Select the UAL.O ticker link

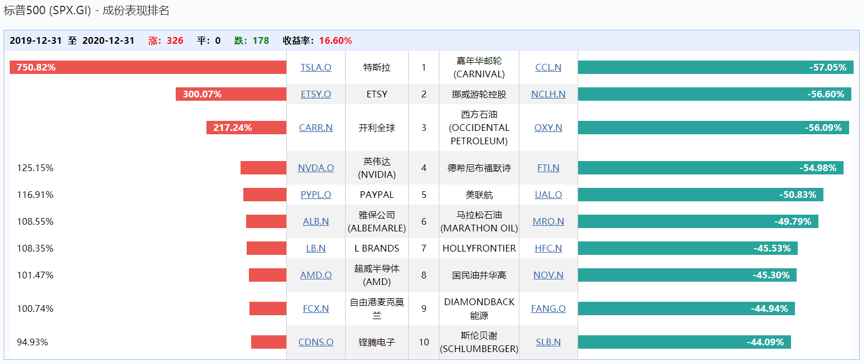click(548, 194)
